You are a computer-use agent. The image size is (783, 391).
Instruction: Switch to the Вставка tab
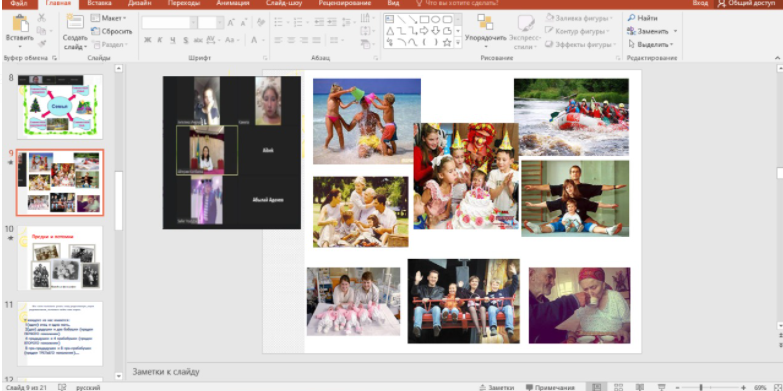tap(99, 3)
